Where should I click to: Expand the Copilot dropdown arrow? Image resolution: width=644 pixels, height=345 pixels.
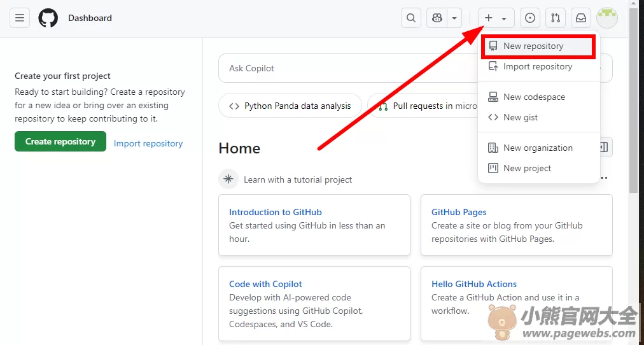(x=454, y=18)
